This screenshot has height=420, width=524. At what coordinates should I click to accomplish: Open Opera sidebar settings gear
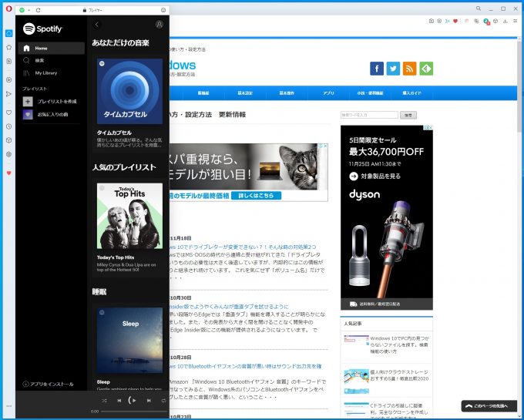coord(9,154)
